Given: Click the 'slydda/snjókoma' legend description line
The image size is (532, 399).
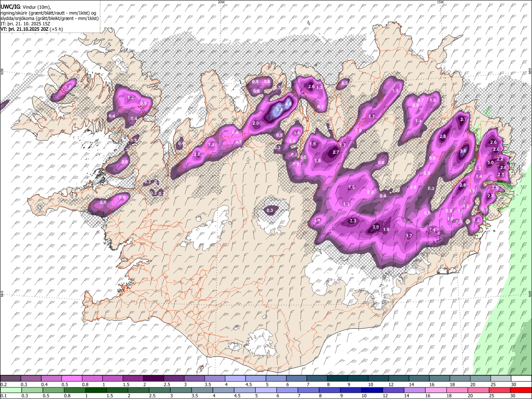Looking at the screenshot, I should pos(49,18).
